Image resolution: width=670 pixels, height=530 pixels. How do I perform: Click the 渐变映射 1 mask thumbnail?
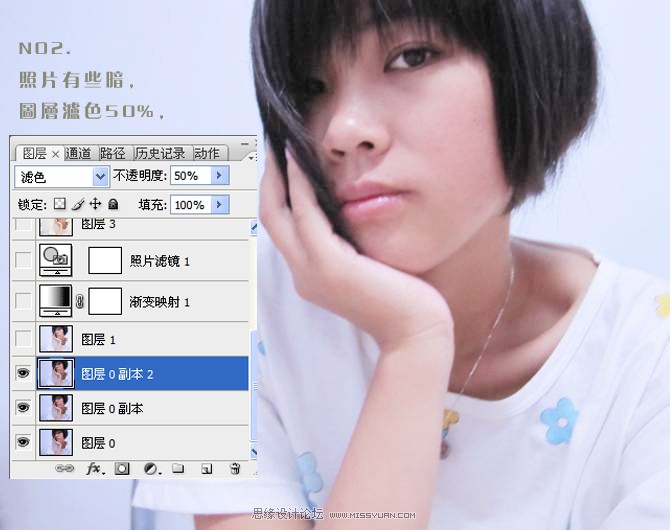[x=105, y=301]
